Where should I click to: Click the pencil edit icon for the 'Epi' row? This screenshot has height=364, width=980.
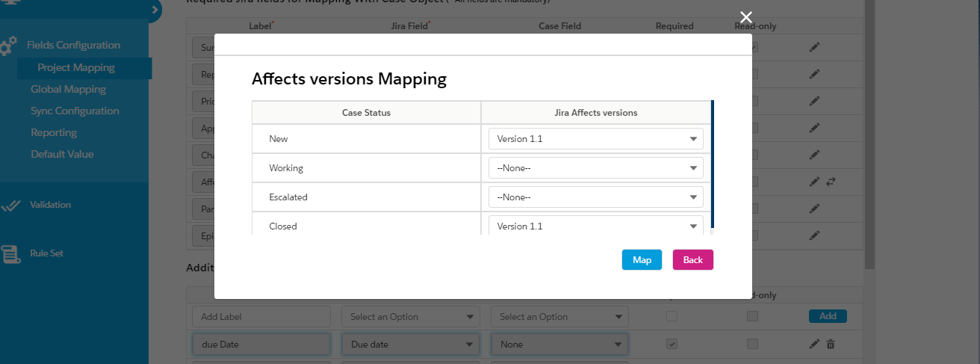(x=814, y=235)
